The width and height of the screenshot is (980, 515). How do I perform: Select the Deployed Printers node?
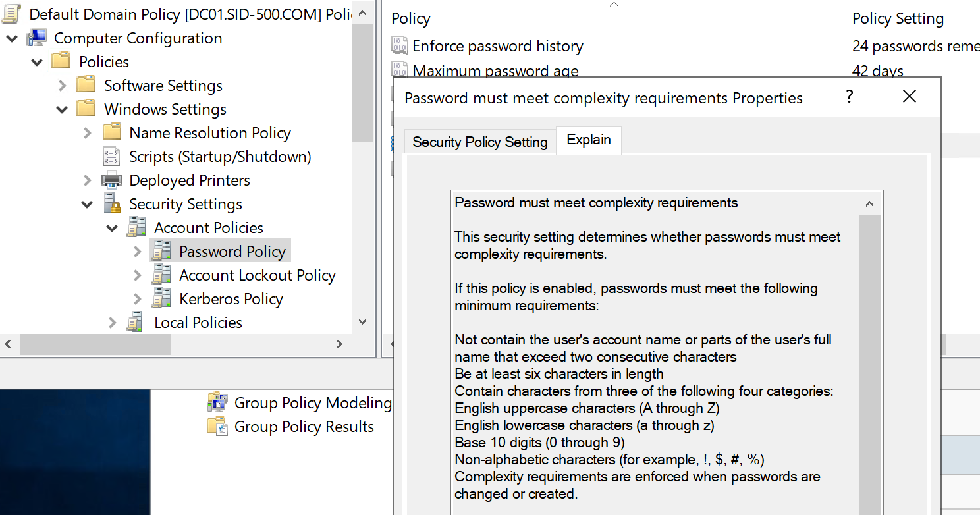click(x=189, y=180)
